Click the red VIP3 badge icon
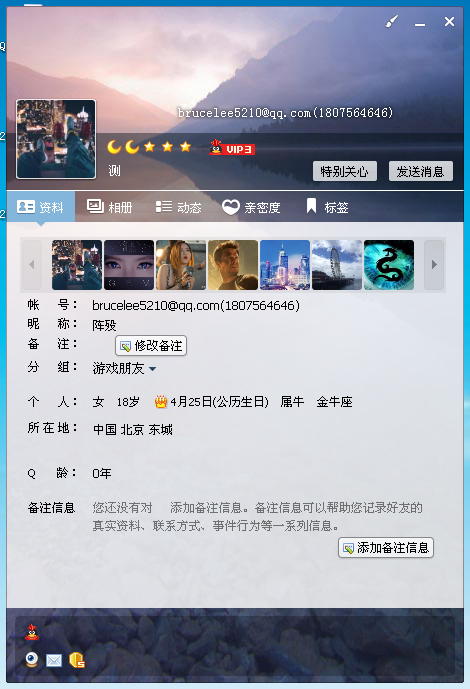 tap(232, 147)
